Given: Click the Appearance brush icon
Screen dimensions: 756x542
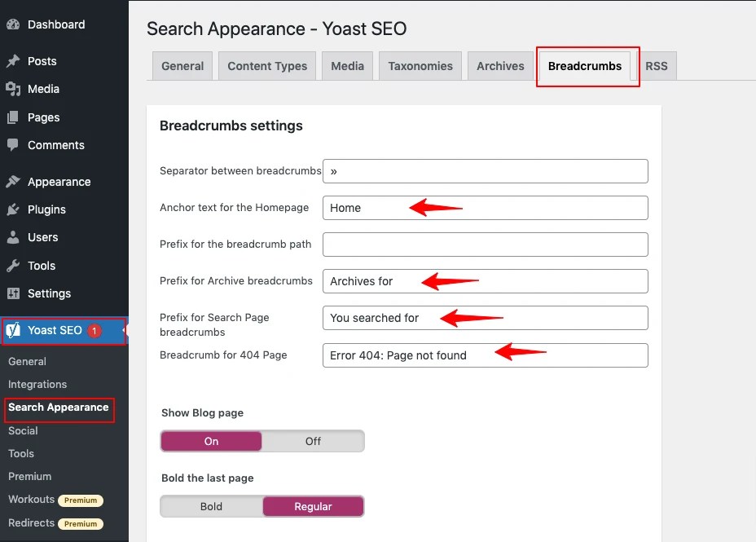Looking at the screenshot, I should [14, 181].
